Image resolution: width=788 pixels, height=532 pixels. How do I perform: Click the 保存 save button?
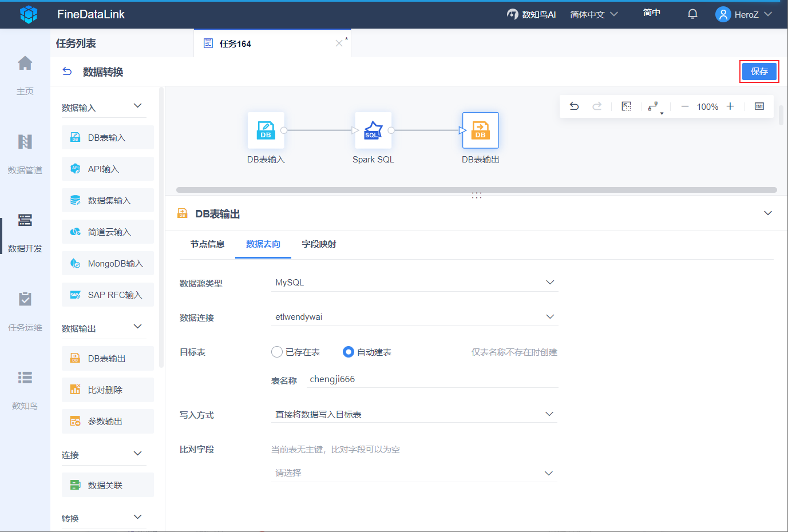click(759, 72)
